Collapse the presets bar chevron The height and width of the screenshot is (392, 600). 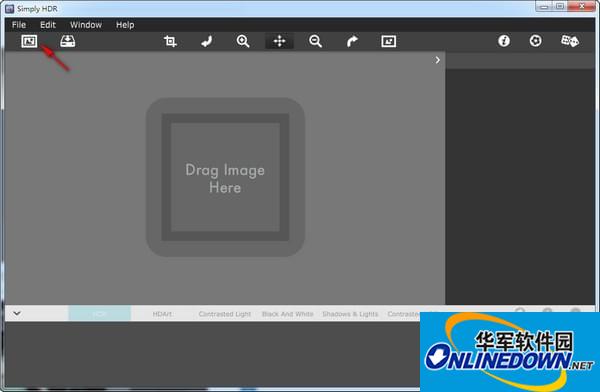pyautogui.click(x=17, y=314)
